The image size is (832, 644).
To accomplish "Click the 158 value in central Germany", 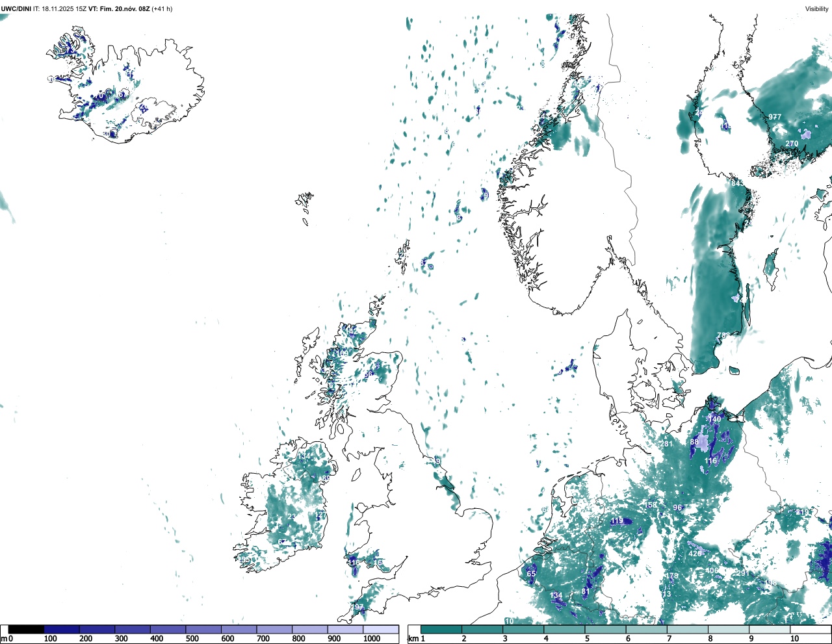I will click(651, 505).
